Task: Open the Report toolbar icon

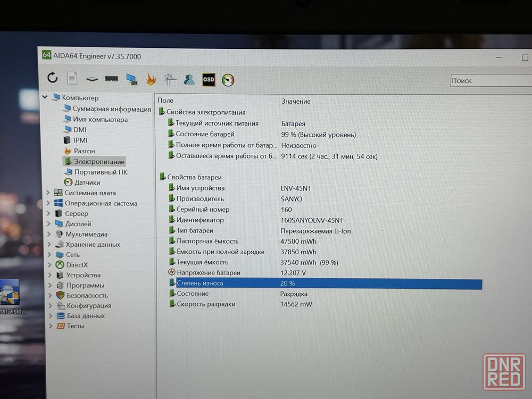Action: coord(72,78)
